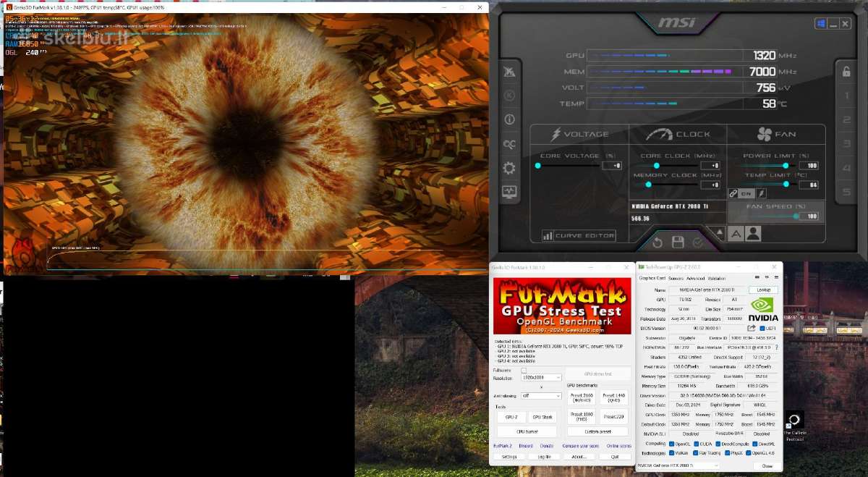Adjust the Fan Speed slider
Viewport: 868px width, 477px height.
point(769,216)
